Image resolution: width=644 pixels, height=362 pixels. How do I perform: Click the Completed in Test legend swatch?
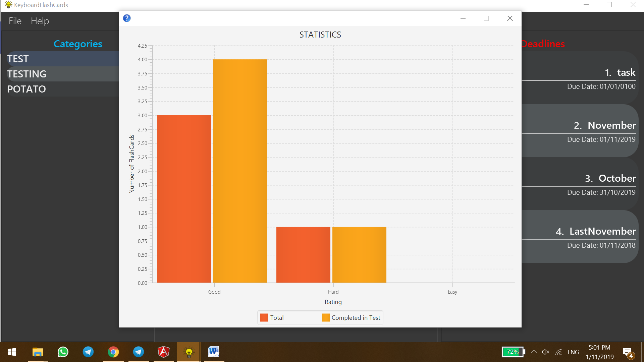tap(325, 317)
